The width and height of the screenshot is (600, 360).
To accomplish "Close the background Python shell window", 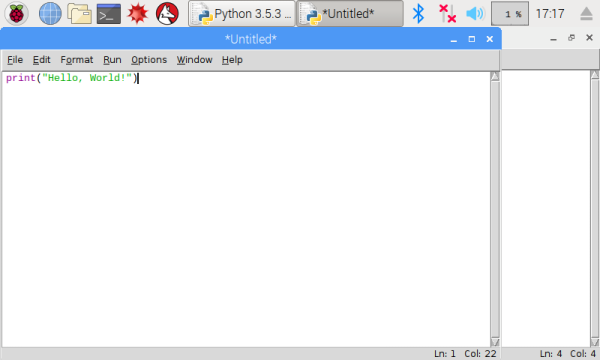I will (589, 38).
